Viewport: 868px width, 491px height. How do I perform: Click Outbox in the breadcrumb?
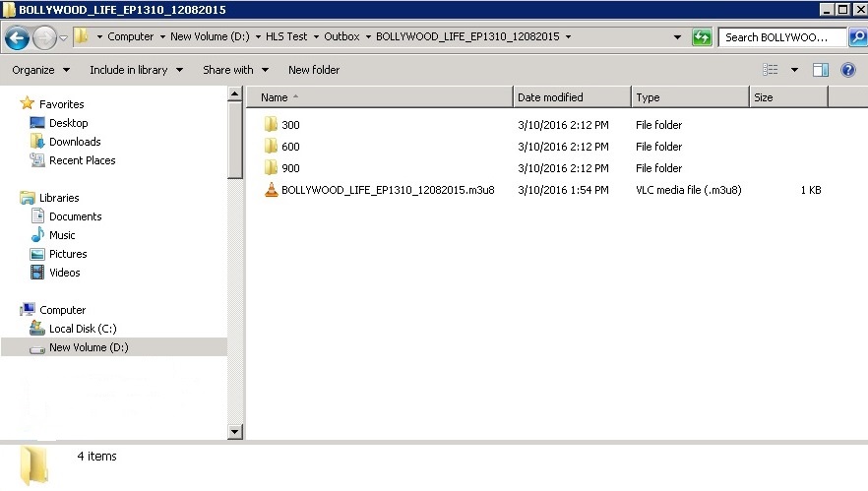coord(341,36)
